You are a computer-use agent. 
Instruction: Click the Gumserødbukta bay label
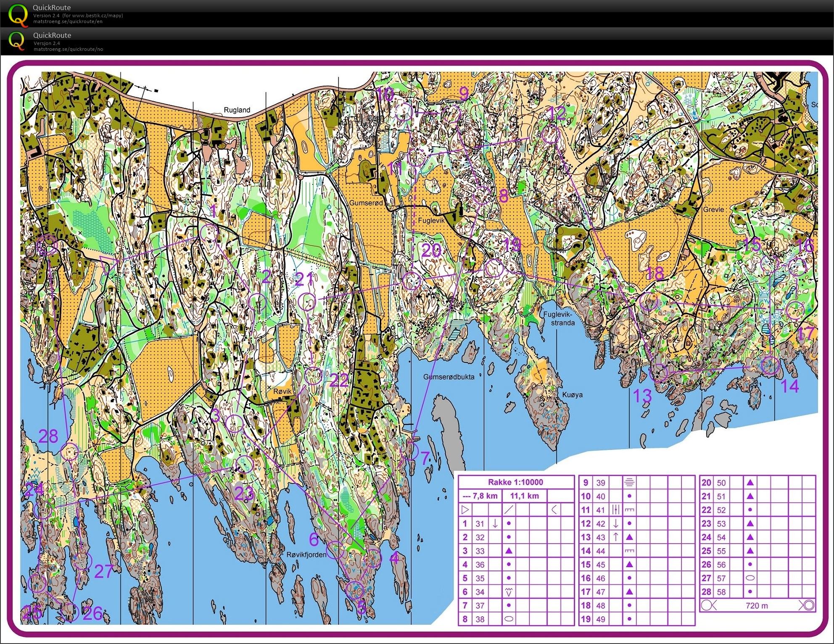(449, 377)
